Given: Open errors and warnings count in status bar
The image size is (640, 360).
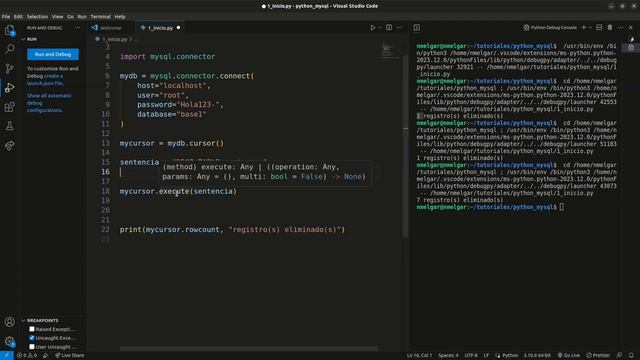Looking at the screenshot, I should pyautogui.click(x=27, y=356).
